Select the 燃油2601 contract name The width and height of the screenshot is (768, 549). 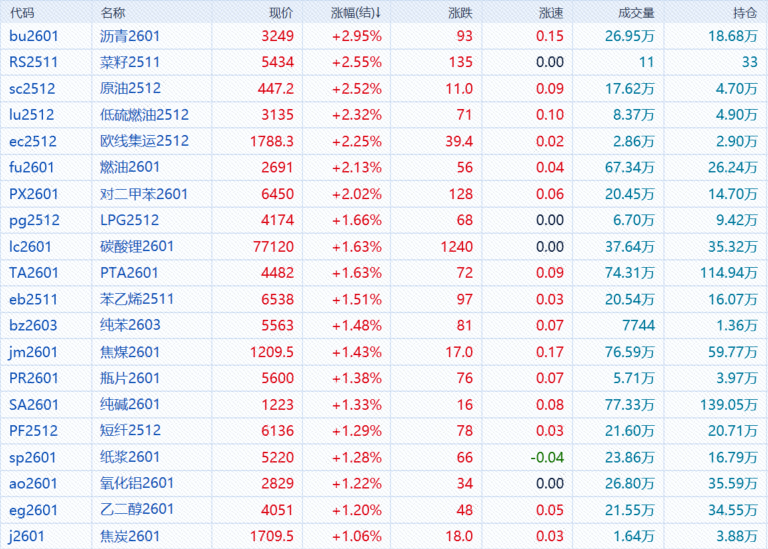tap(130, 167)
